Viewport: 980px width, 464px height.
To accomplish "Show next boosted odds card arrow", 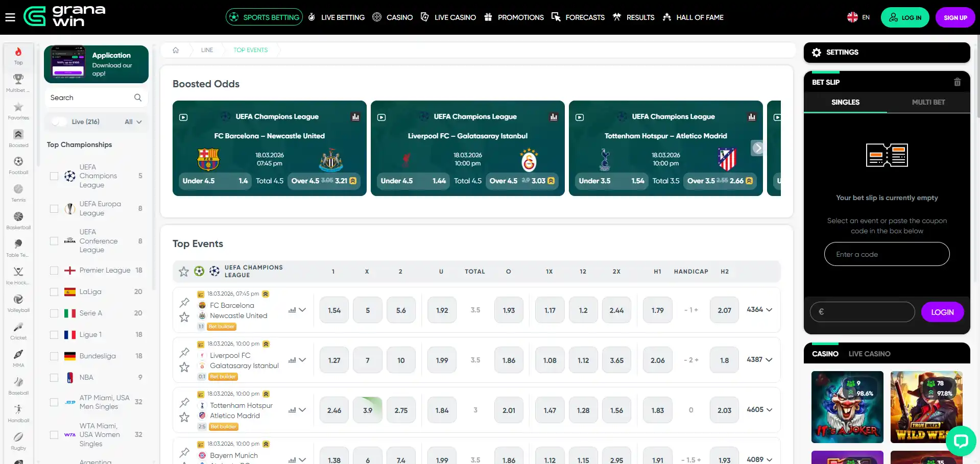I will pos(758,148).
